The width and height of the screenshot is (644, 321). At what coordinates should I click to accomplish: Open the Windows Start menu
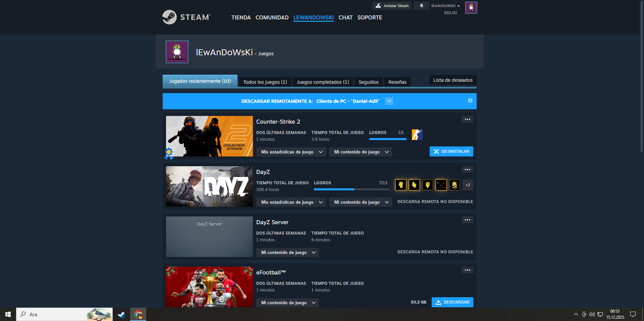(8, 314)
